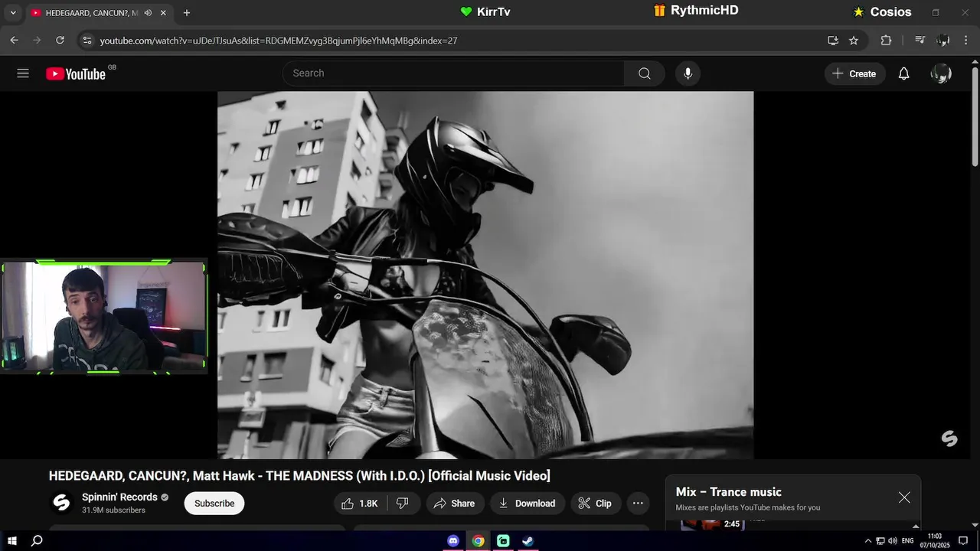Open Chrome from the taskbar
Image resolution: width=980 pixels, height=551 pixels.
coord(478,540)
